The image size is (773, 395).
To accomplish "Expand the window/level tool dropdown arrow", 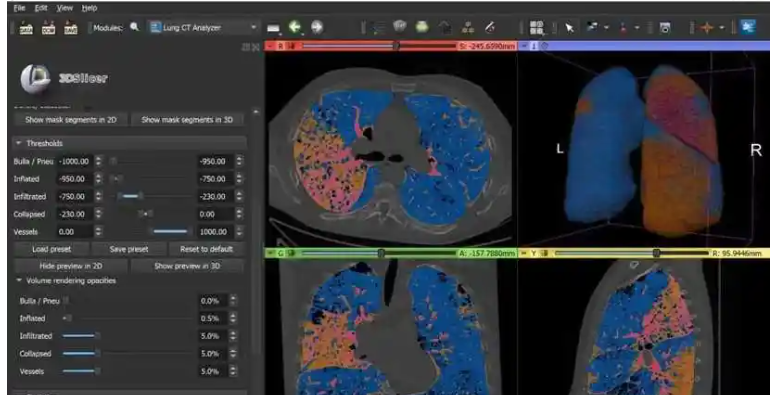I will coord(606,28).
